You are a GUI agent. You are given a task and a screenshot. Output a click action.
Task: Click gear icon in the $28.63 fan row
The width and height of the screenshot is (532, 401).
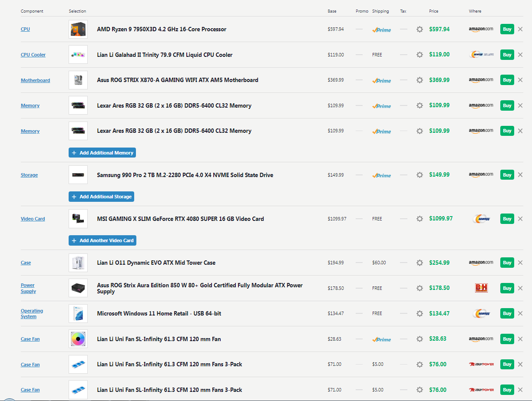420,339
